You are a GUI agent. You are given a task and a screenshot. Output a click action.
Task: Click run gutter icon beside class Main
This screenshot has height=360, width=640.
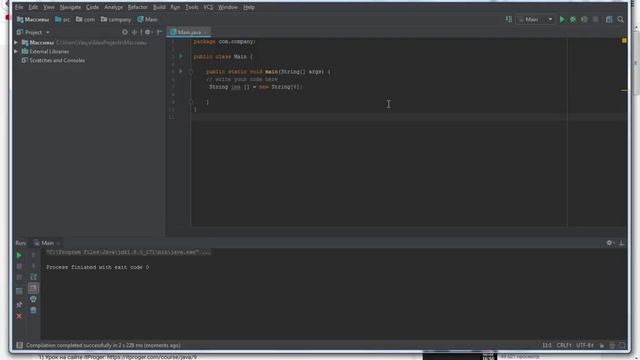[x=181, y=56]
